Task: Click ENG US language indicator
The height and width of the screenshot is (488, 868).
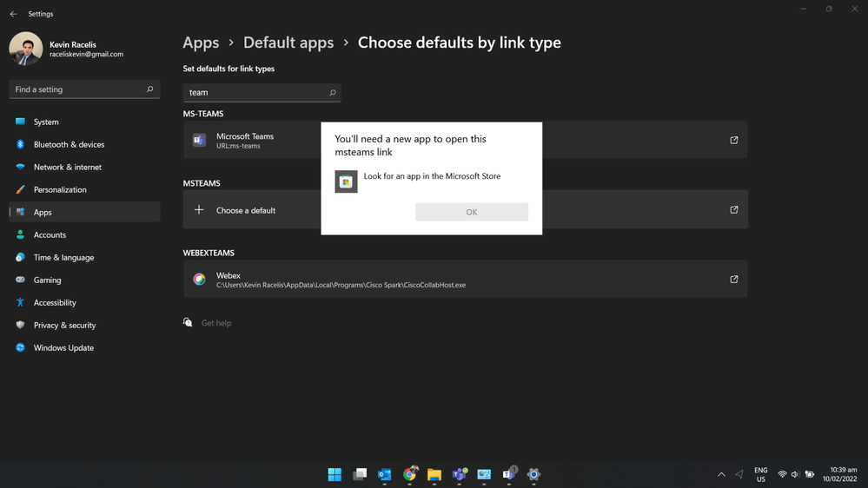Action: pyautogui.click(x=760, y=475)
